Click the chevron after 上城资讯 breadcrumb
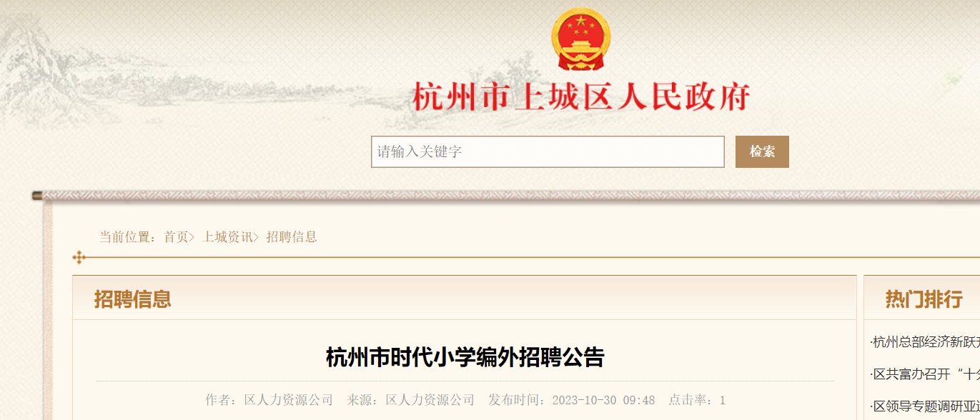Screen dimensions: 980x420 click(x=256, y=237)
